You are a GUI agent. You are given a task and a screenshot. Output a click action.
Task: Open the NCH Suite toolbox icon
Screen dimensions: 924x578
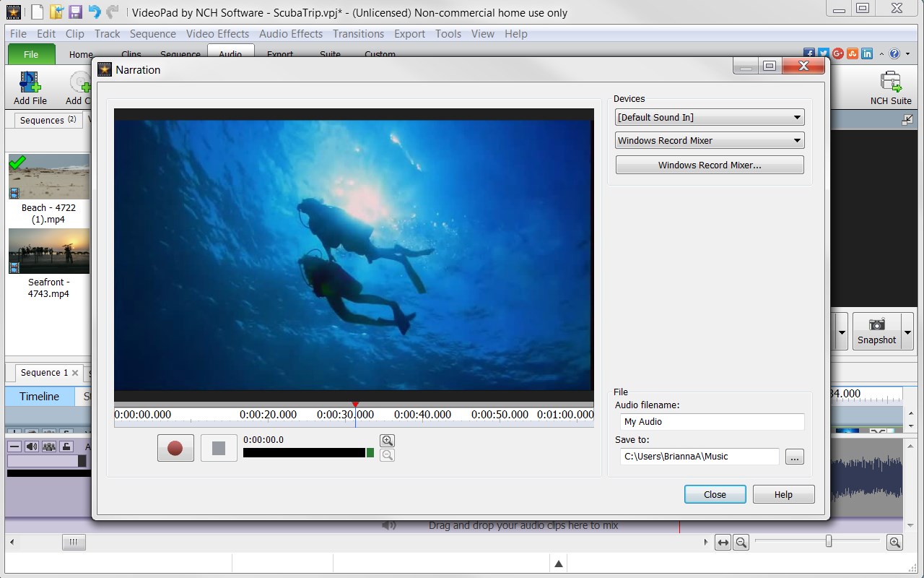891,82
